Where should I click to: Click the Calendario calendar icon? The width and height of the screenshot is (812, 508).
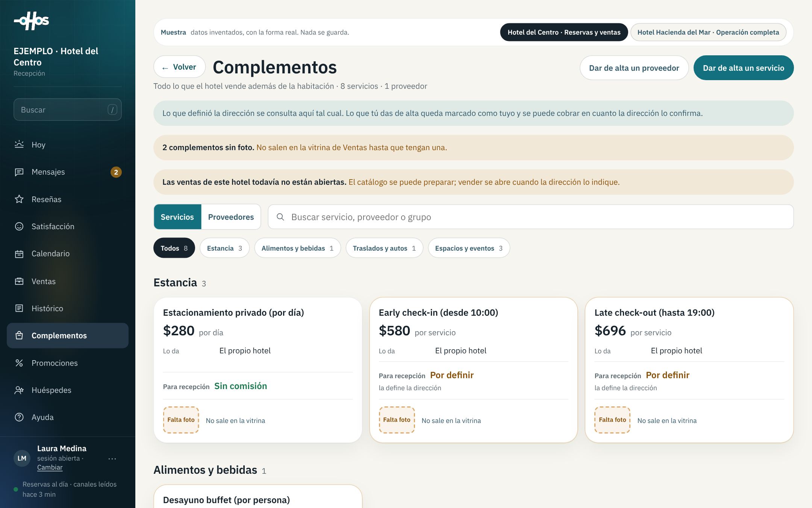tap(19, 254)
